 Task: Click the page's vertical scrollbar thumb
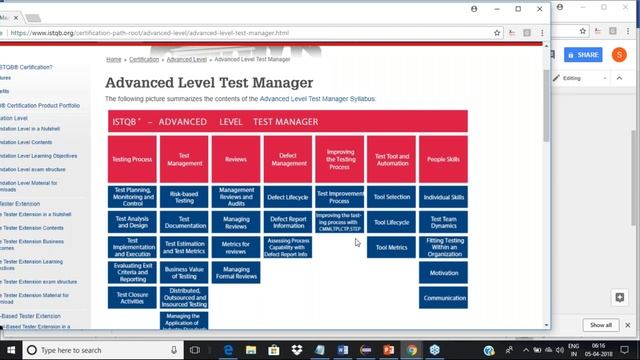coord(546,106)
